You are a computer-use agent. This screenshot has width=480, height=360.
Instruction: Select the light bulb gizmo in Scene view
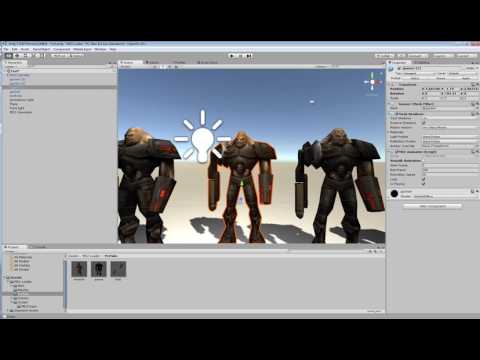tap(202, 137)
